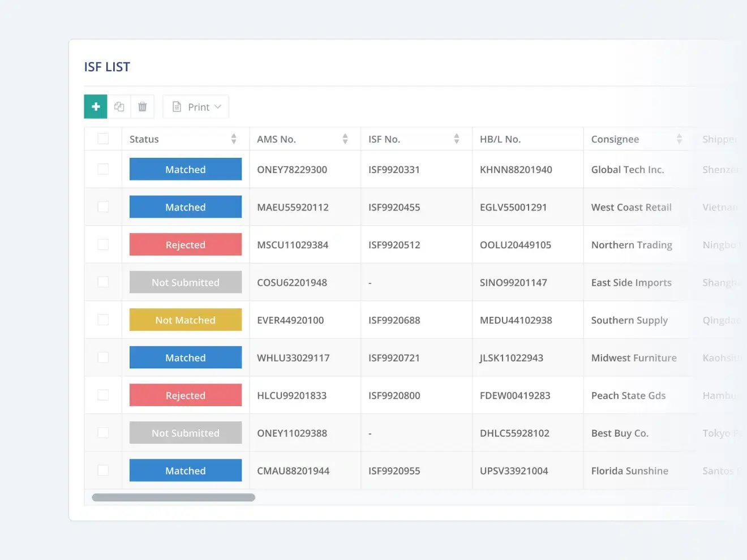The width and height of the screenshot is (747, 560).
Task: Click the horizontal scrollbar thumb
Action: click(x=173, y=497)
